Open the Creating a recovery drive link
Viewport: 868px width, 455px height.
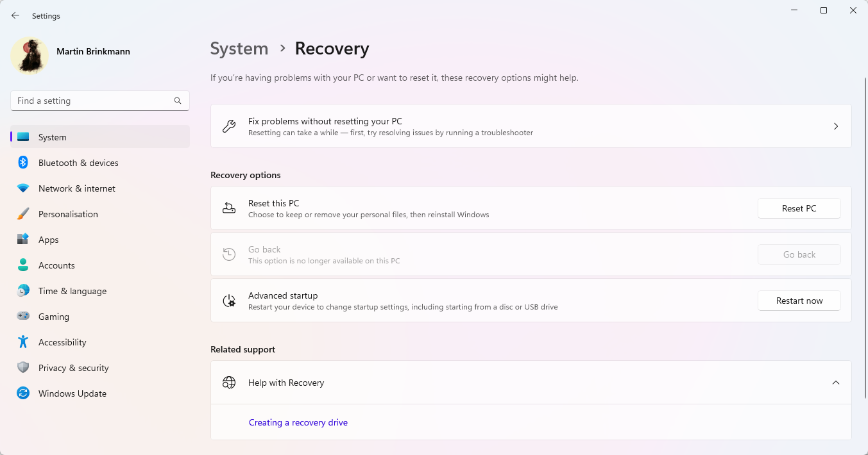[x=298, y=422]
